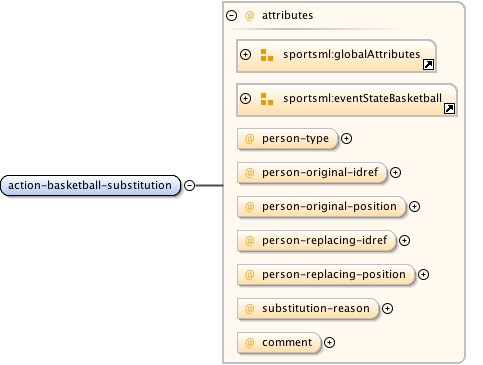Expand sportsml:eventStateBasketball group
The image size is (483, 365).
click(x=245, y=98)
